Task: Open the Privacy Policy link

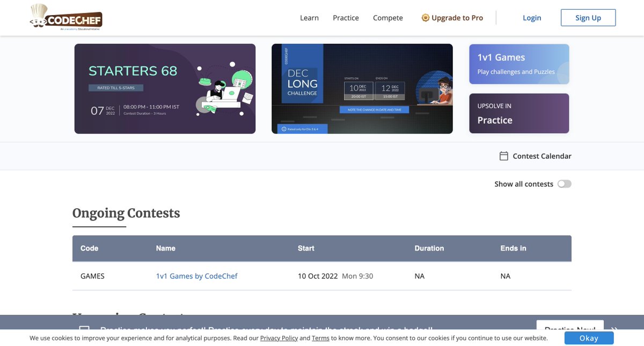Action: click(x=279, y=338)
